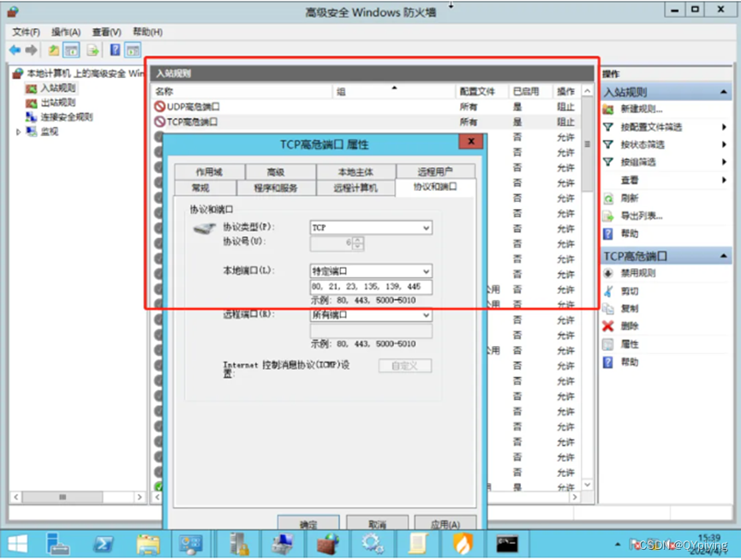Open the 查看(V) menu in menu bar

pyautogui.click(x=107, y=32)
